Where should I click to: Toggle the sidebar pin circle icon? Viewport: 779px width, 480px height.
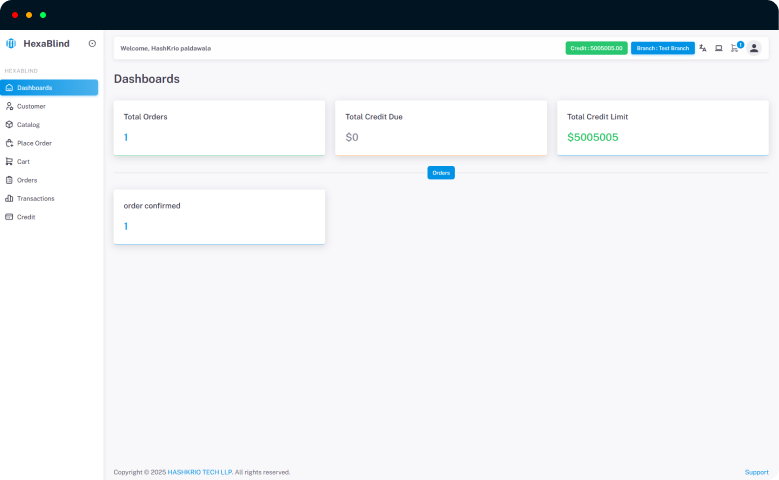(x=92, y=44)
